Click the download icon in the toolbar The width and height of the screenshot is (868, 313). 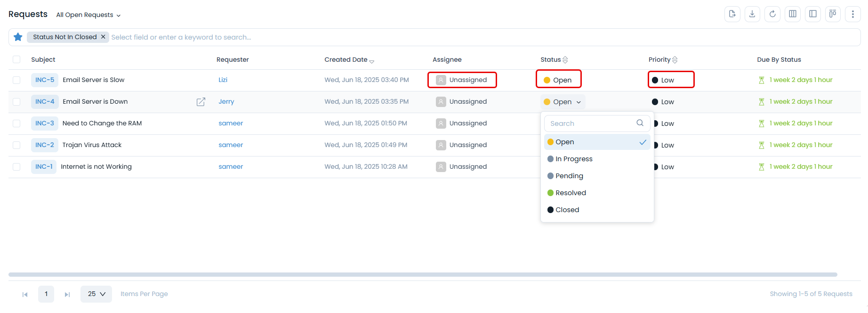click(x=752, y=14)
